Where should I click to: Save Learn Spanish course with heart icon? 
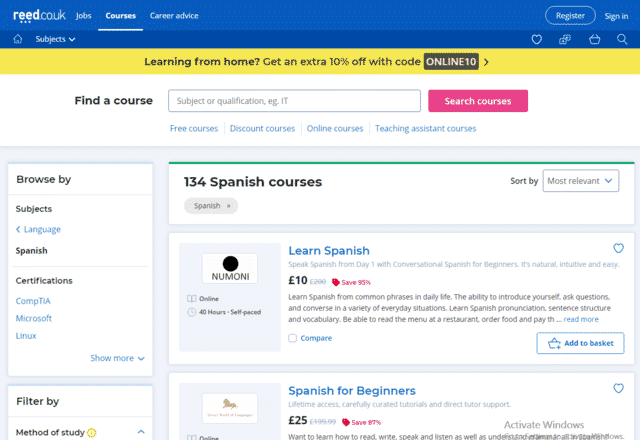(x=618, y=248)
